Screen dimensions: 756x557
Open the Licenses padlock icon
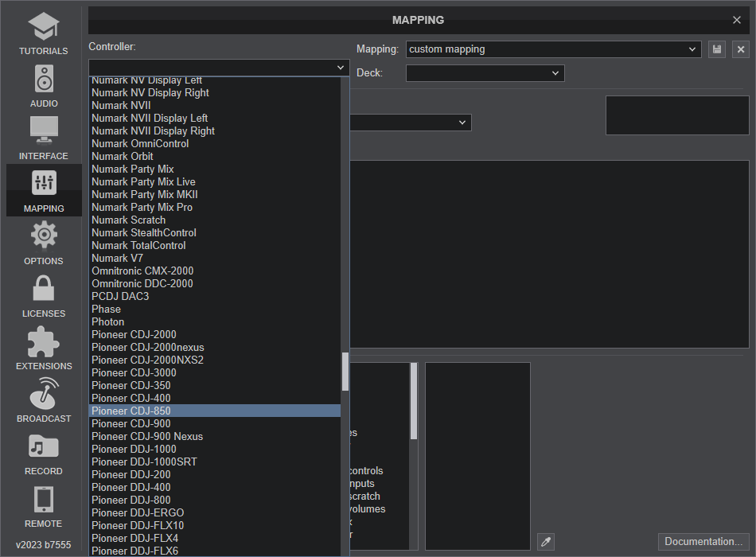44,288
